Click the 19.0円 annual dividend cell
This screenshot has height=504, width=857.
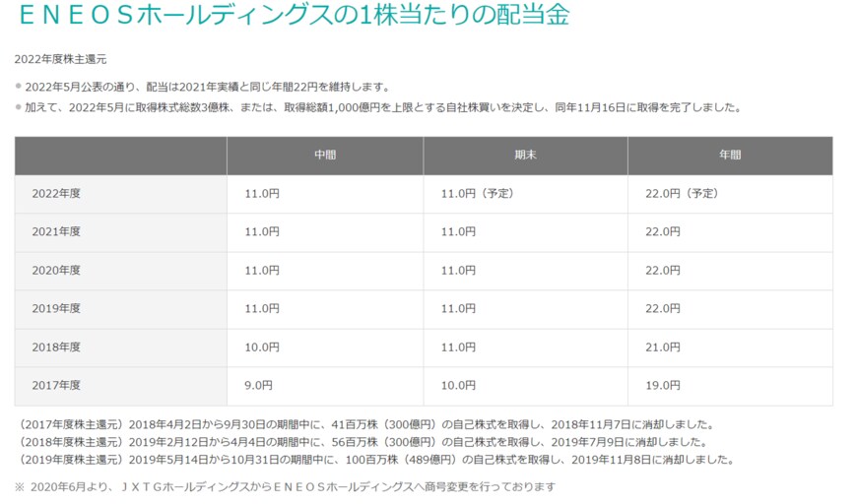(730, 386)
